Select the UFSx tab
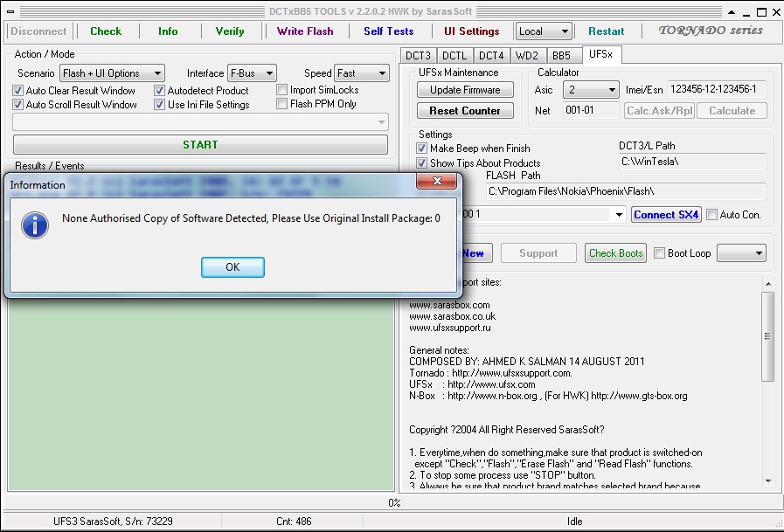The height and width of the screenshot is (532, 784). pyautogui.click(x=601, y=54)
